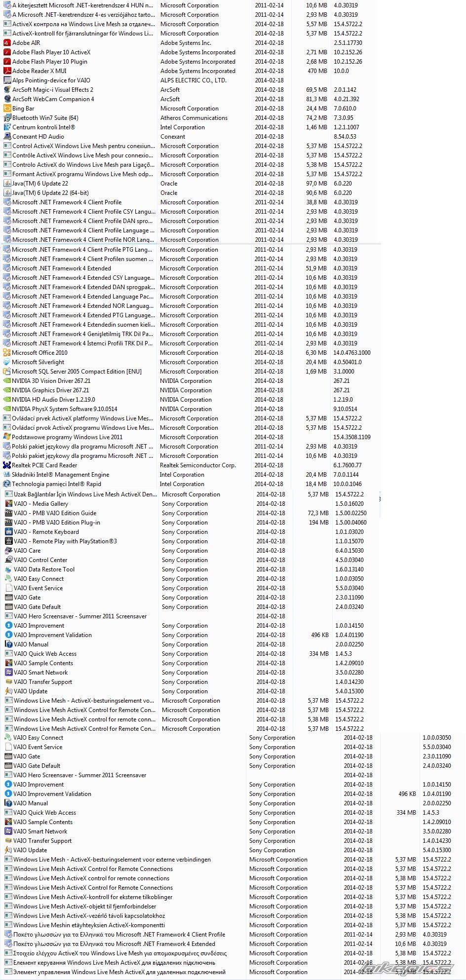466x980 pixels.
Task: Click the Microsoft SQL Server 2005 Compact Edition icon
Action: coord(7,372)
